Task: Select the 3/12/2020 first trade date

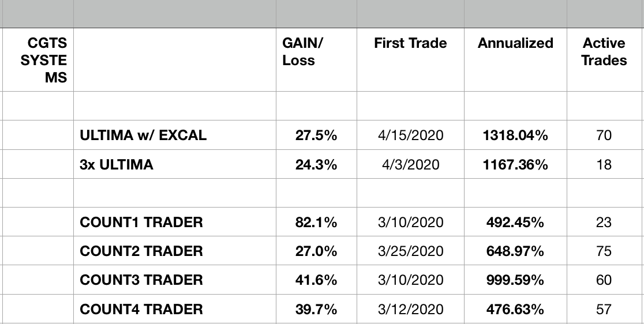Action: [410, 310]
